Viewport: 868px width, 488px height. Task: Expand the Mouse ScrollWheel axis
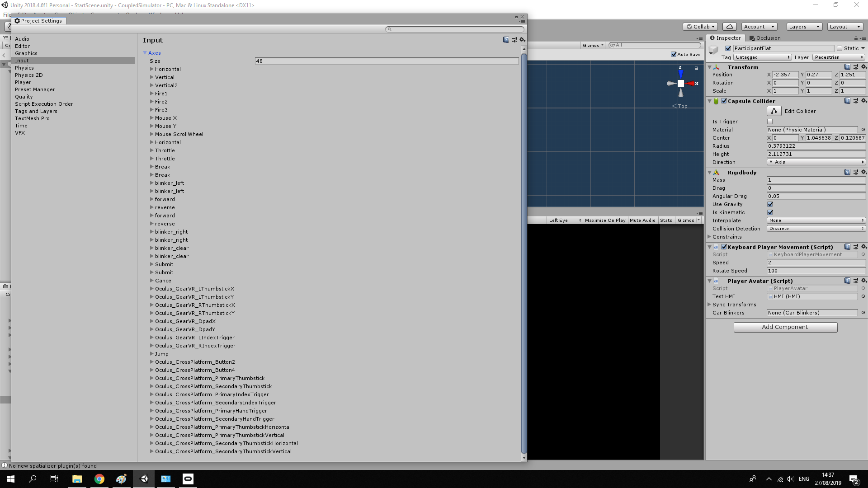pos(152,134)
